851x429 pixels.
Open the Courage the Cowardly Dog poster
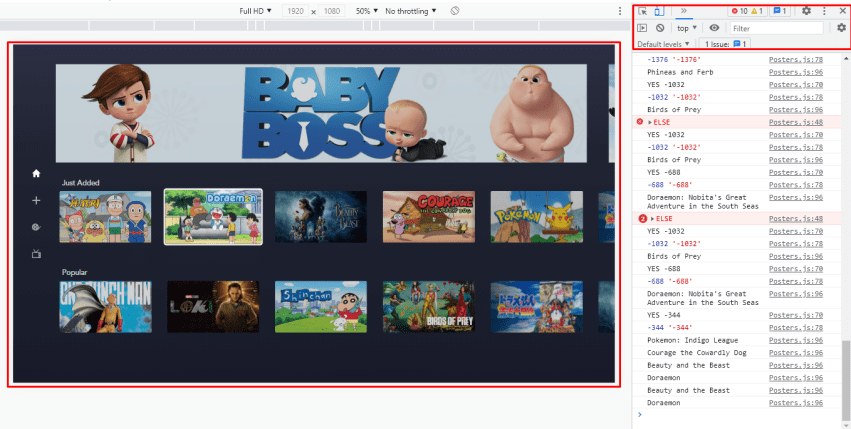point(429,217)
